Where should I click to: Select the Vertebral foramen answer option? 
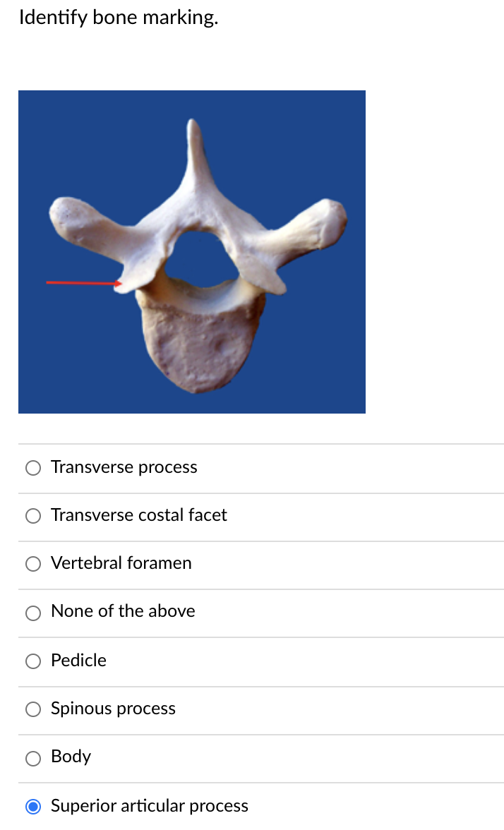32,564
